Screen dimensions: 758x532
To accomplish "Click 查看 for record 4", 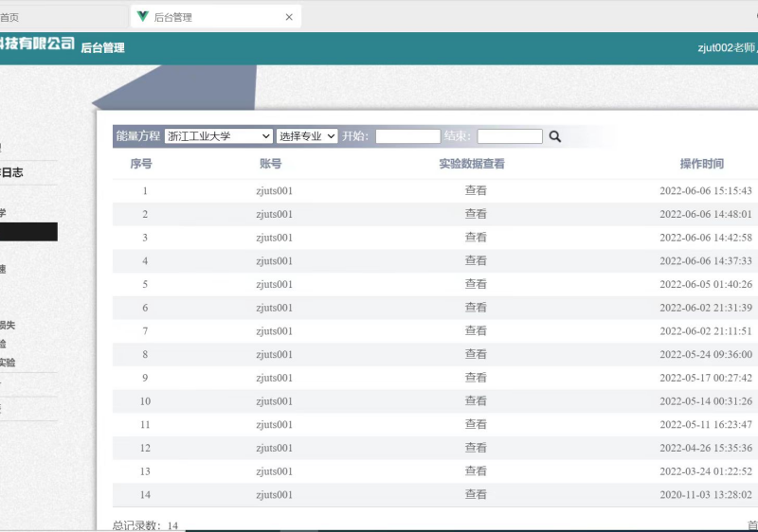I will coord(476,260).
